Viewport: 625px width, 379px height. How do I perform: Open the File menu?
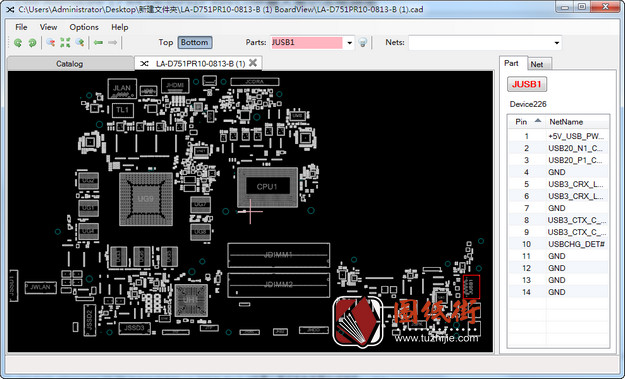21,27
